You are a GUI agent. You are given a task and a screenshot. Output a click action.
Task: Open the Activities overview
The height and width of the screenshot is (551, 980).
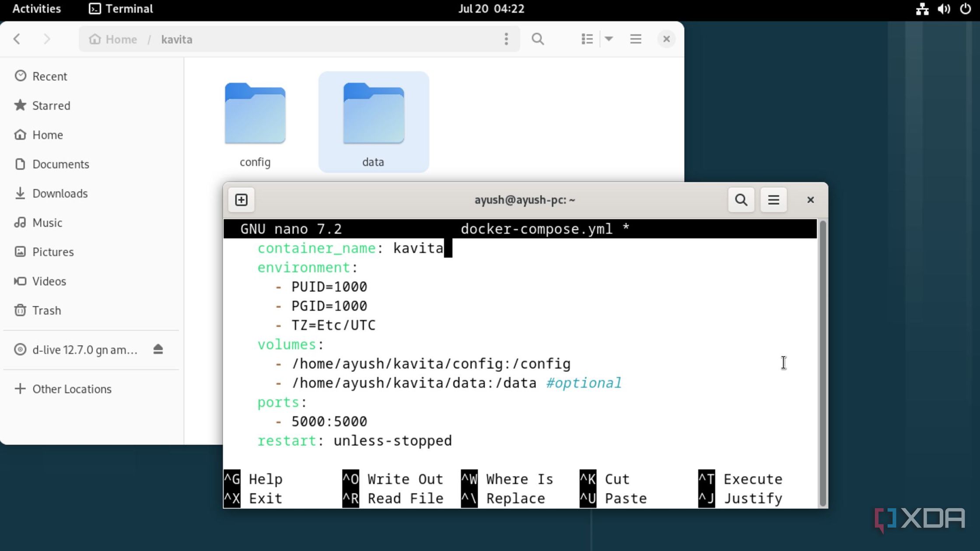coord(37,9)
